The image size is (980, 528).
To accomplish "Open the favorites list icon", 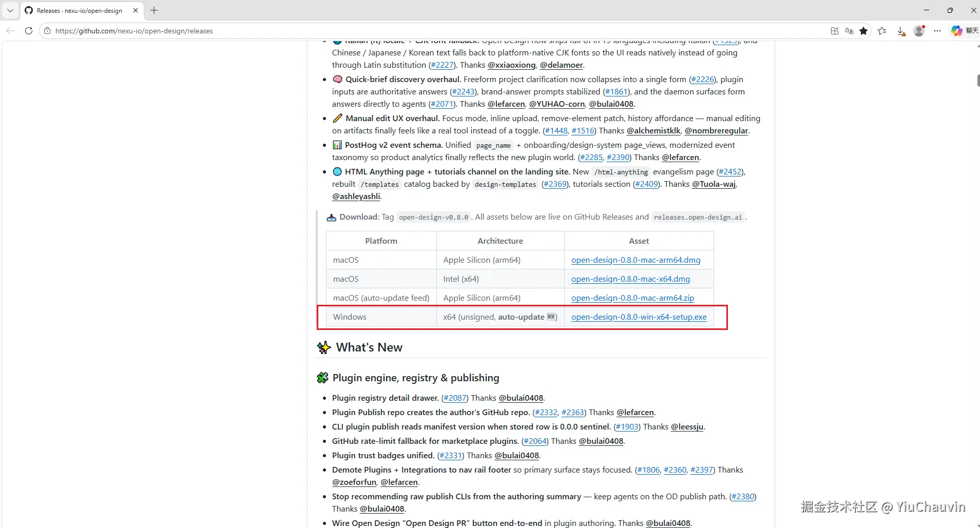I will (882, 31).
